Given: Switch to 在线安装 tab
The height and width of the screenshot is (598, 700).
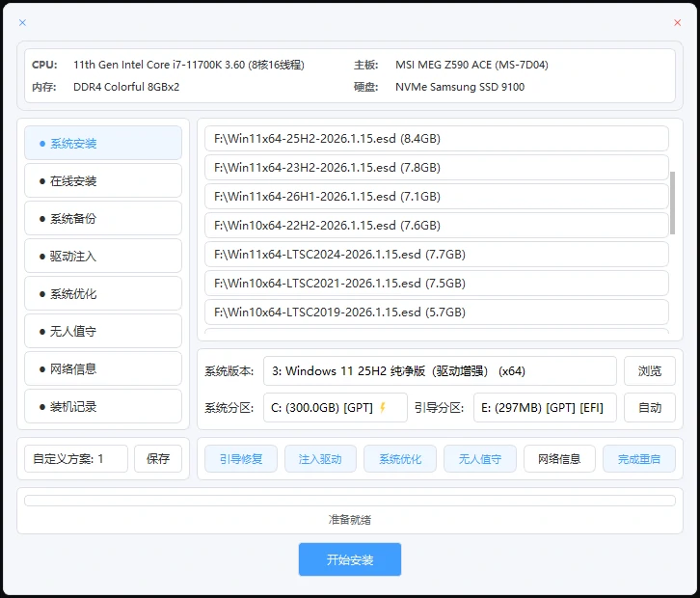Looking at the screenshot, I should (103, 180).
